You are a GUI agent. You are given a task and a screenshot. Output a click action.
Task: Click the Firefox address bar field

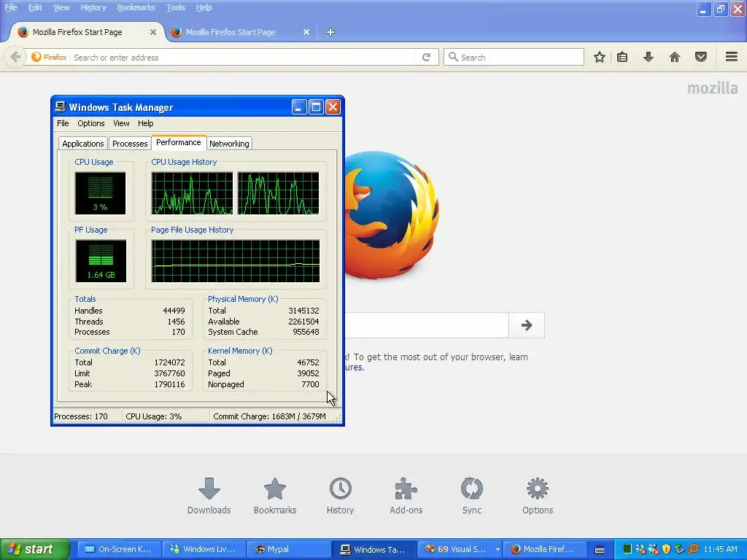243,57
